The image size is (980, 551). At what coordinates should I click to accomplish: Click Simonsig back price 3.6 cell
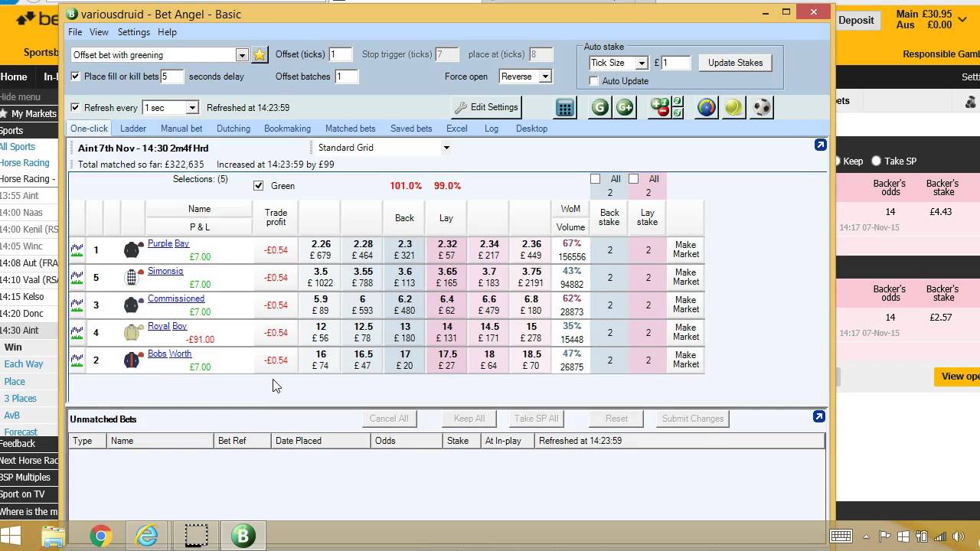click(404, 277)
